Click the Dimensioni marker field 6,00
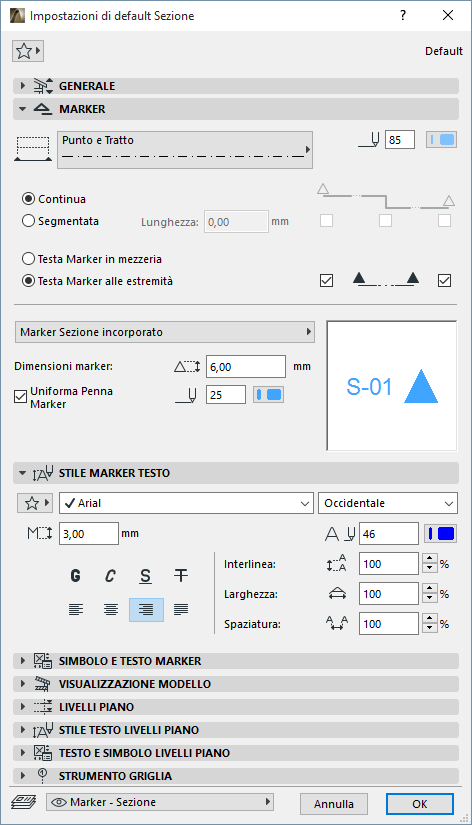 coord(246,367)
